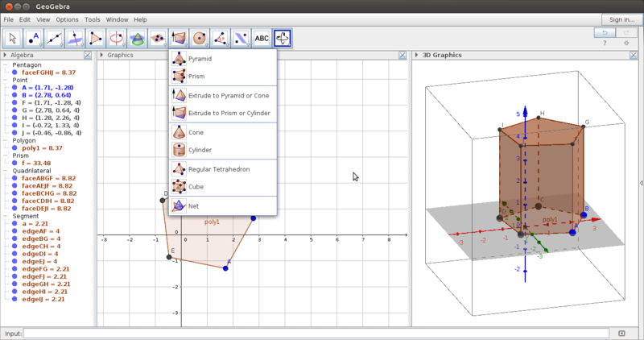Select the Angle tool in toolbar
644x340 pixels.
pos(220,38)
